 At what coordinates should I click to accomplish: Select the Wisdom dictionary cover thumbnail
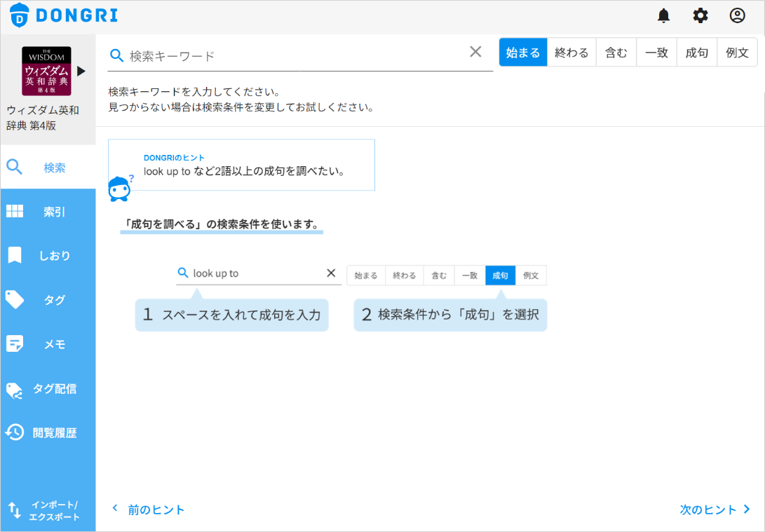click(x=46, y=71)
